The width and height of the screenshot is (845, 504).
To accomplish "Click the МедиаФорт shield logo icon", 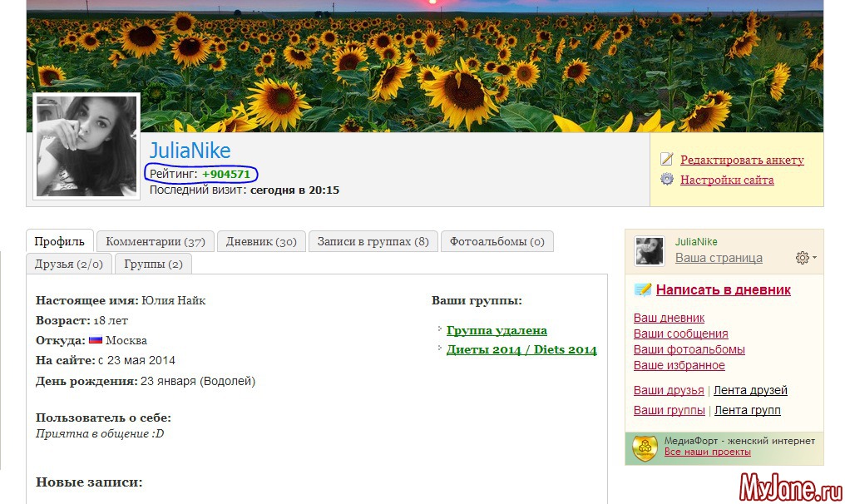I will (645, 447).
